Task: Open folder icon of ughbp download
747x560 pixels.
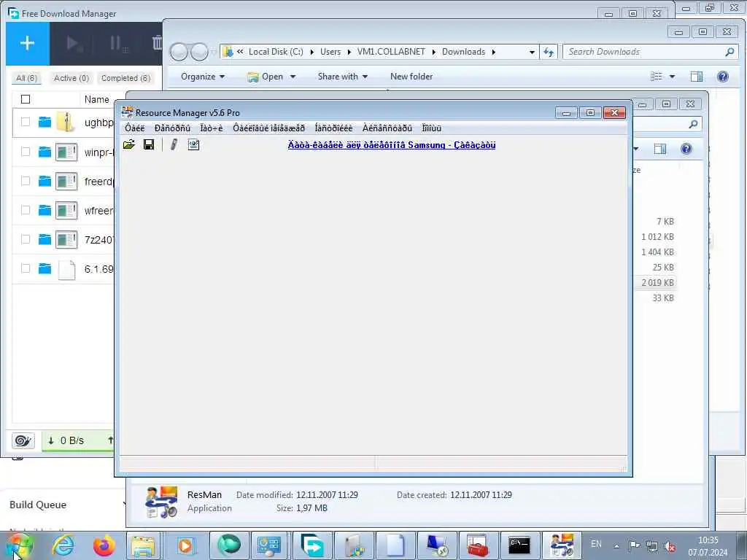Action: (x=44, y=122)
